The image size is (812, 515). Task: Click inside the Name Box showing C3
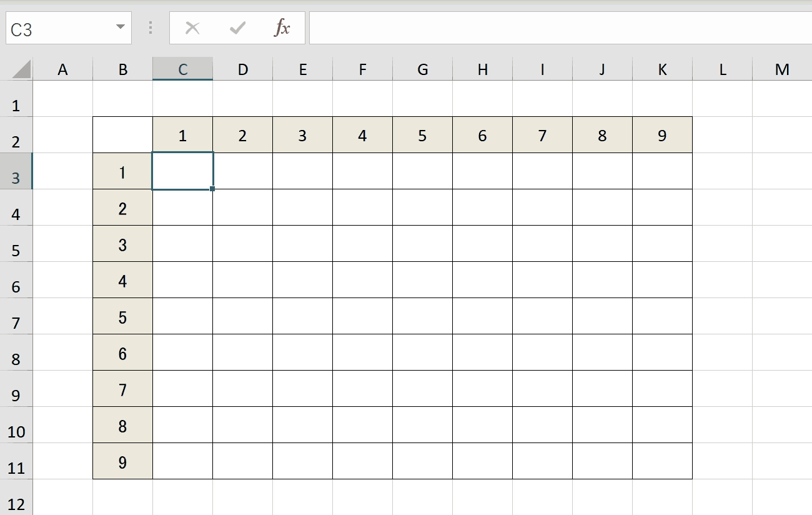pyautogui.click(x=56, y=29)
